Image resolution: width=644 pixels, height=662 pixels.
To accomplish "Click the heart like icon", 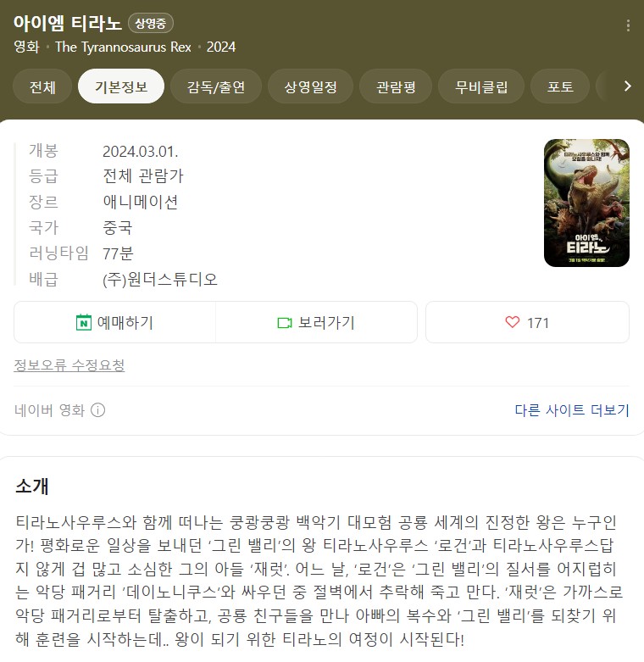I will [x=513, y=323].
